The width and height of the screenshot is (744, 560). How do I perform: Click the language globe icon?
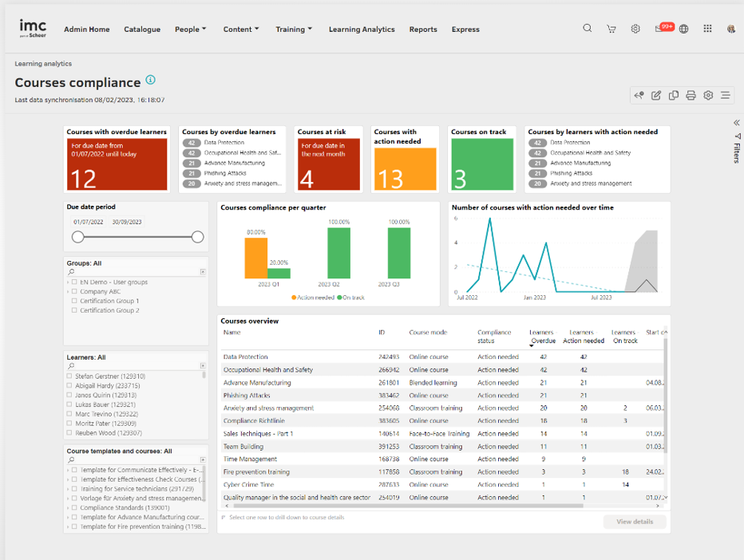(683, 28)
